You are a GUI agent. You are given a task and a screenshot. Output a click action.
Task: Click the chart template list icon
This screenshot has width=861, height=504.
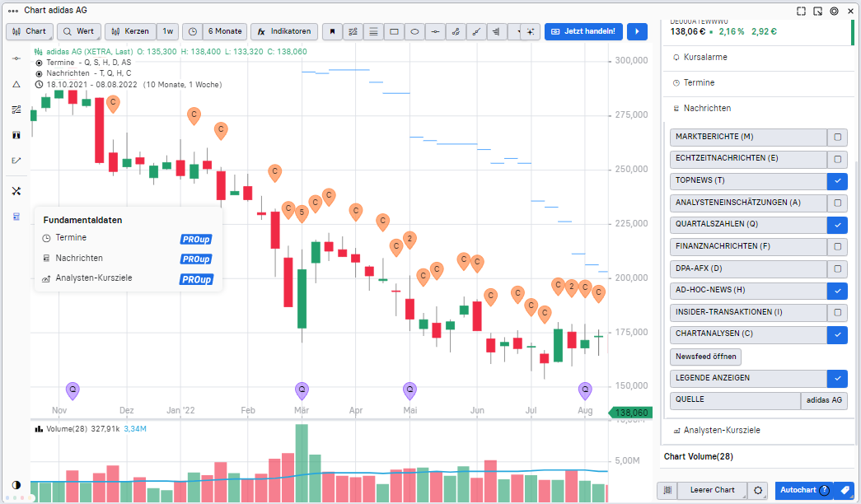tap(667, 490)
